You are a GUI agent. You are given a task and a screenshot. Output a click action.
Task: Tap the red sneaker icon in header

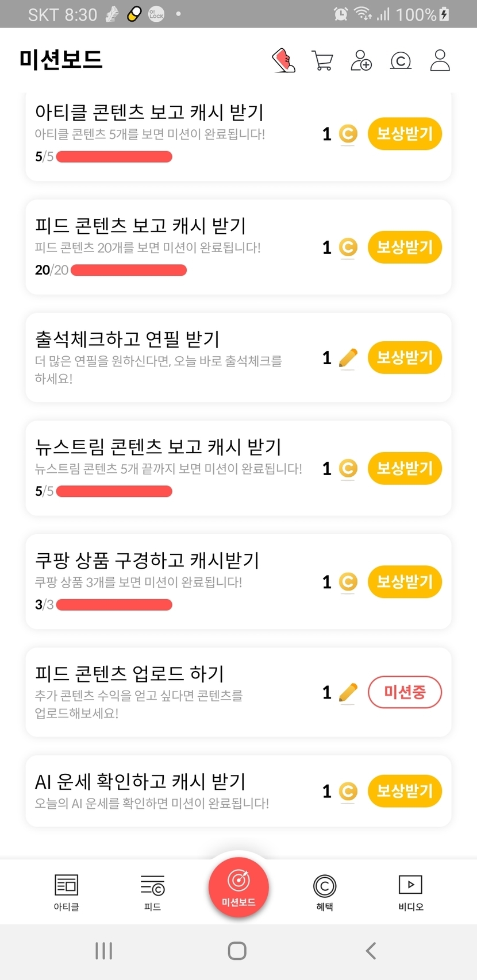(x=283, y=60)
